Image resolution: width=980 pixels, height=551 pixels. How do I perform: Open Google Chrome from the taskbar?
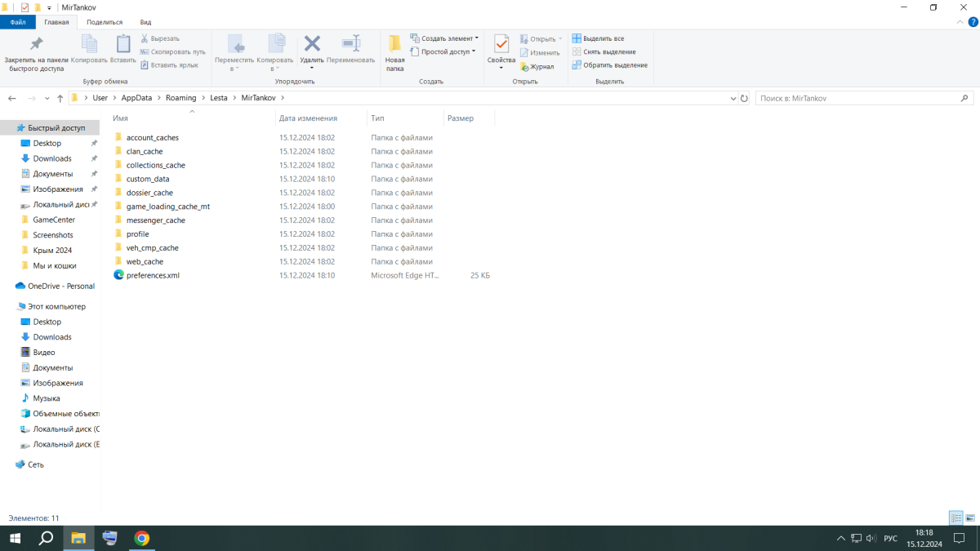tap(141, 538)
